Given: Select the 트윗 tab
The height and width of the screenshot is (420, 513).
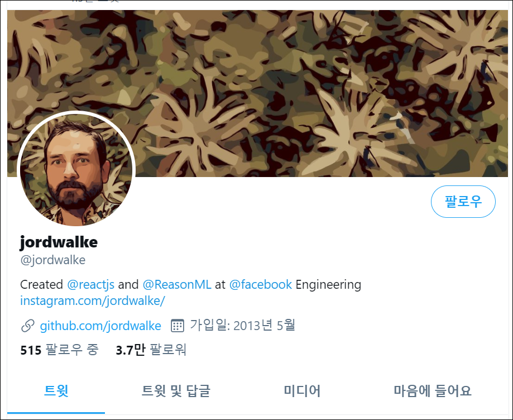Looking at the screenshot, I should click(x=56, y=391).
